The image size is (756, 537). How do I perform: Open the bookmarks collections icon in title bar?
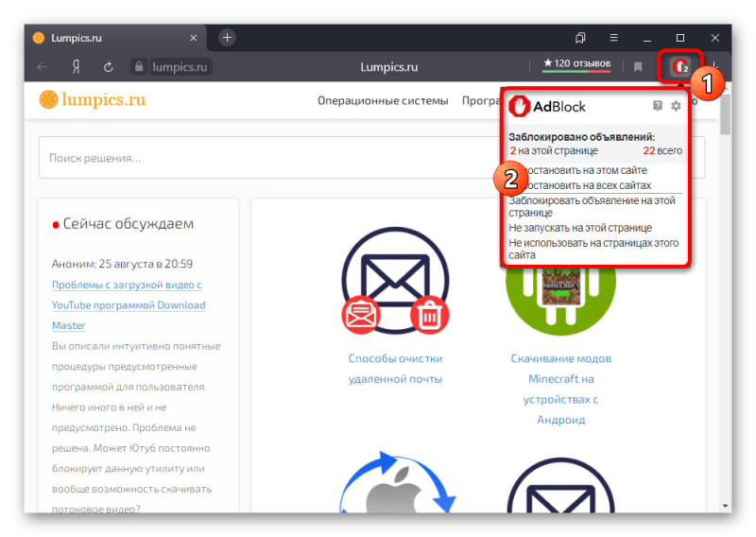[580, 38]
